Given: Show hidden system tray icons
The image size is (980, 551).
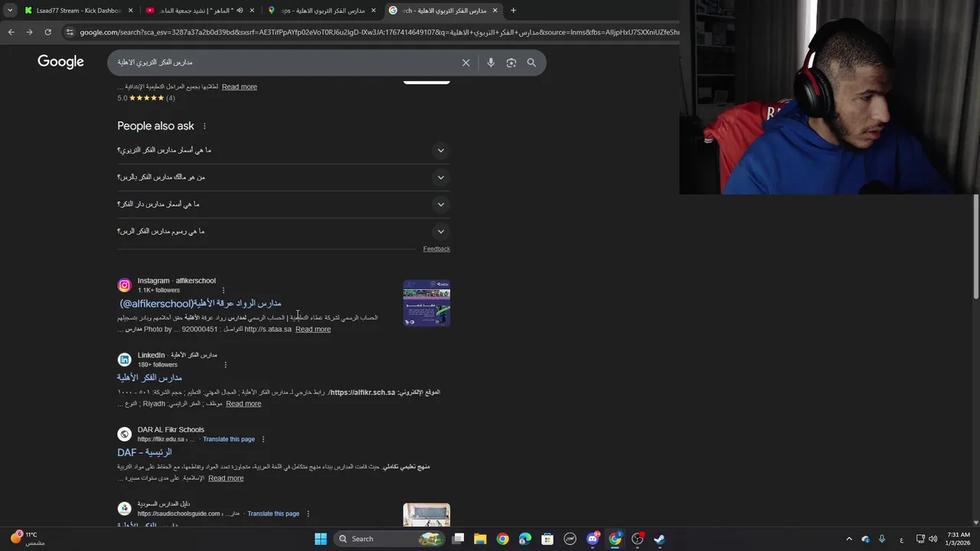Looking at the screenshot, I should point(848,539).
